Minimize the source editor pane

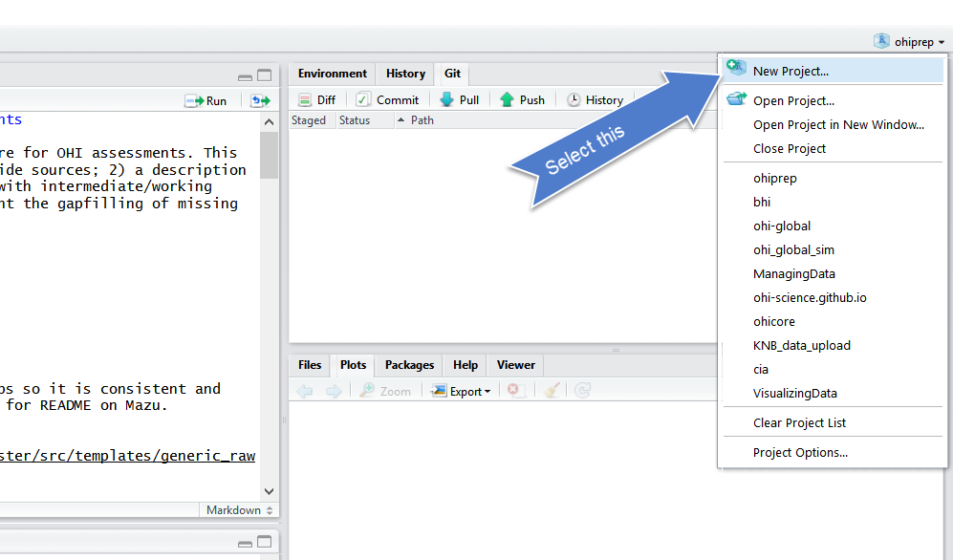click(245, 77)
